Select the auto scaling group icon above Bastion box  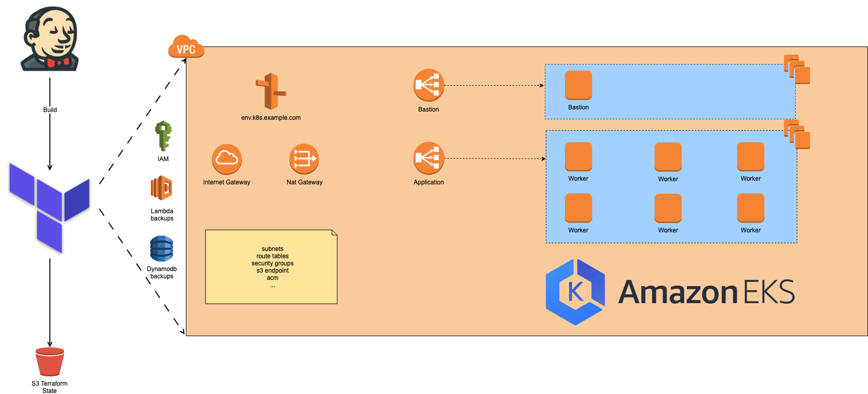point(797,69)
